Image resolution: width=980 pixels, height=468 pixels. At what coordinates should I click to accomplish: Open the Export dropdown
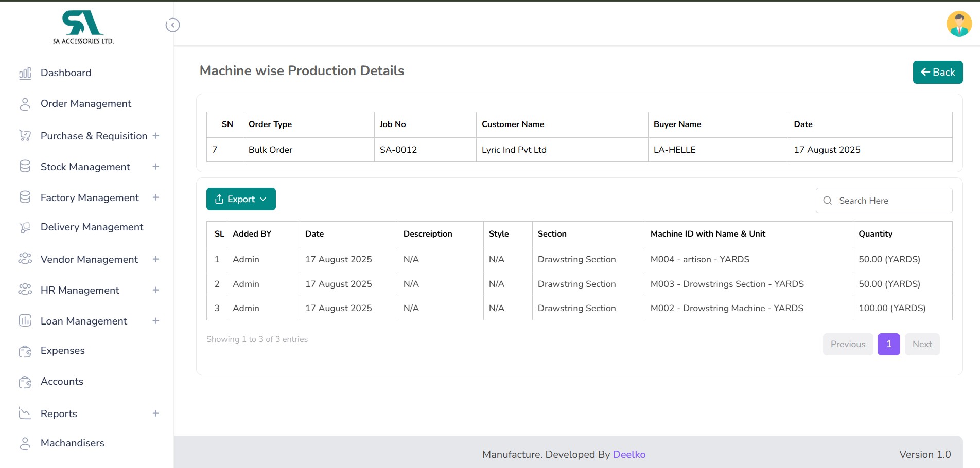click(241, 199)
